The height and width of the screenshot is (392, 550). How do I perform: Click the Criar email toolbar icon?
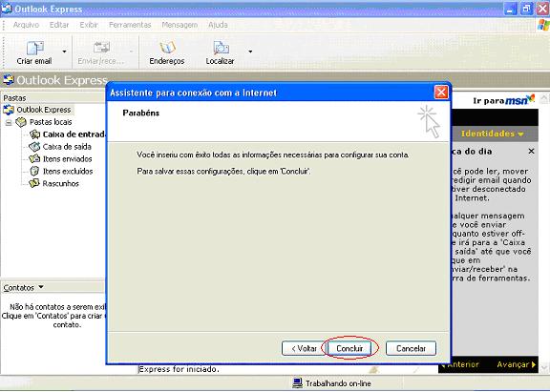(x=34, y=48)
